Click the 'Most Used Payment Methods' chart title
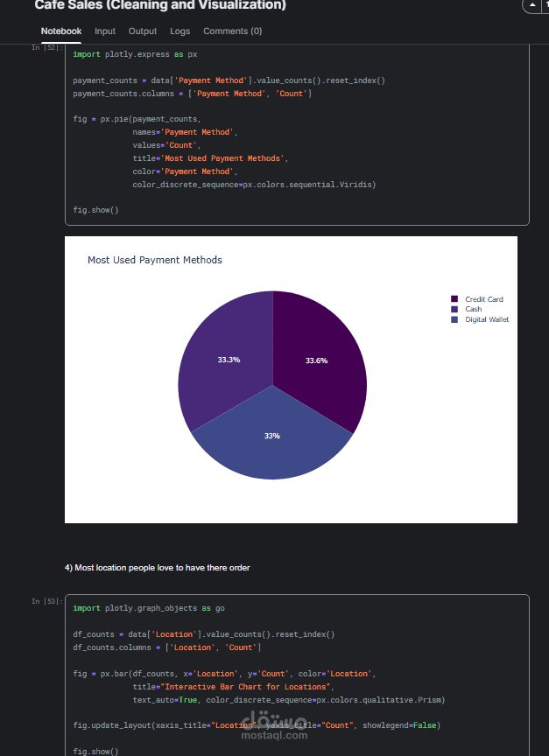The width and height of the screenshot is (549, 756). tap(155, 260)
